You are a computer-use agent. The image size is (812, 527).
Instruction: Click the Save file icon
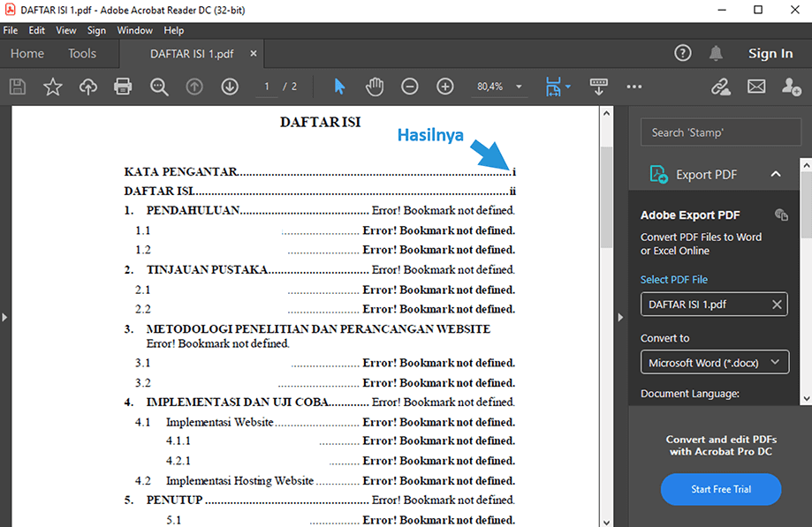(18, 87)
